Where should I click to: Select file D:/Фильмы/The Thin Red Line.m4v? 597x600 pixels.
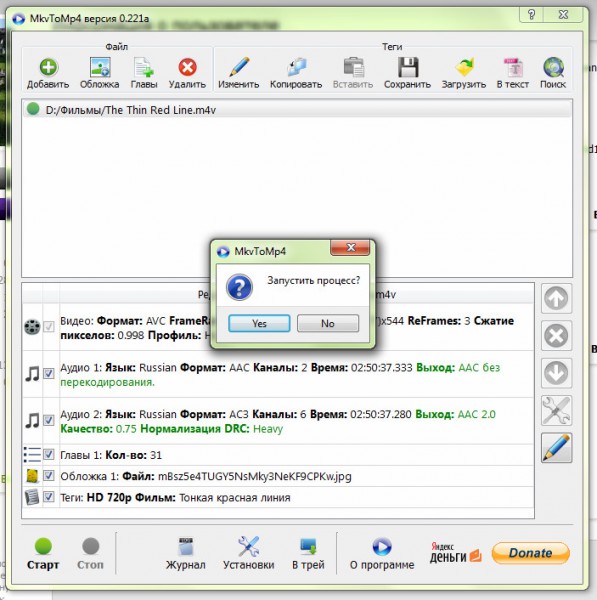(297, 110)
